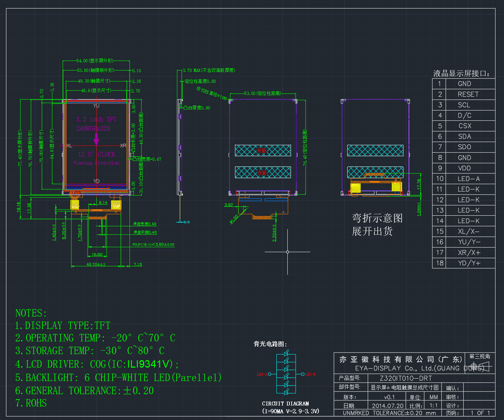Click the model number 'Z320IT010-DRT'

(x=406, y=378)
